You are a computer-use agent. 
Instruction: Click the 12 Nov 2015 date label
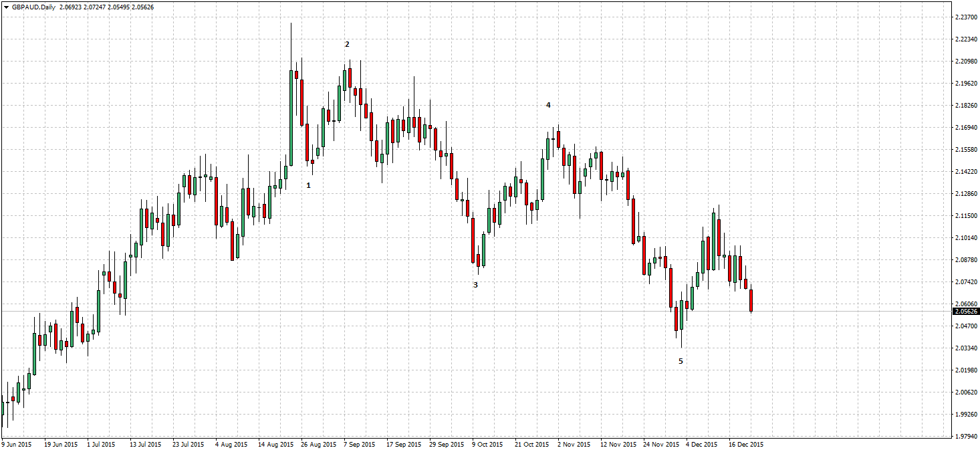[x=618, y=444]
